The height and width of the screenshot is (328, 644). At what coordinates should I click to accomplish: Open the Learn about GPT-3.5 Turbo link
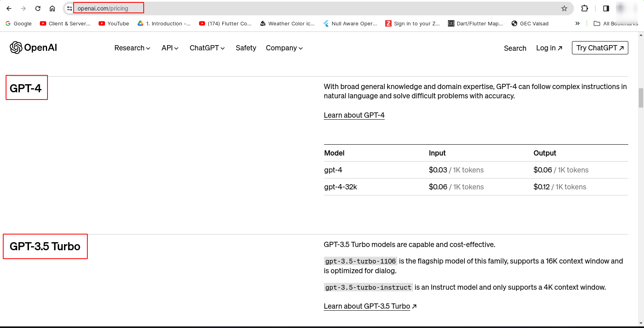(x=370, y=306)
